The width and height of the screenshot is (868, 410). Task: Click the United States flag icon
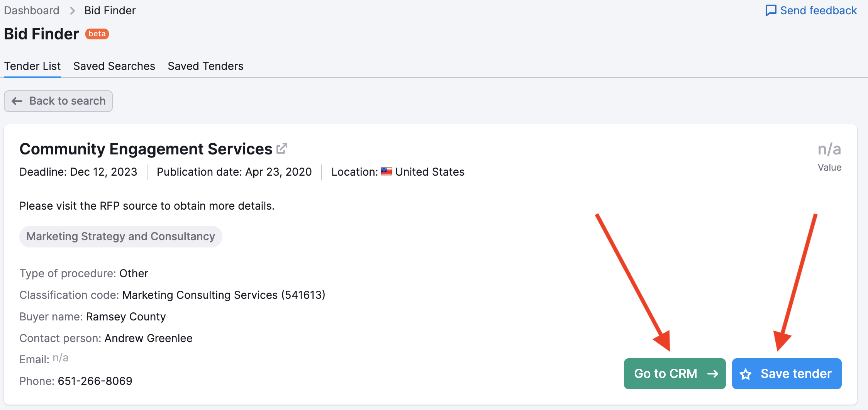click(x=386, y=171)
